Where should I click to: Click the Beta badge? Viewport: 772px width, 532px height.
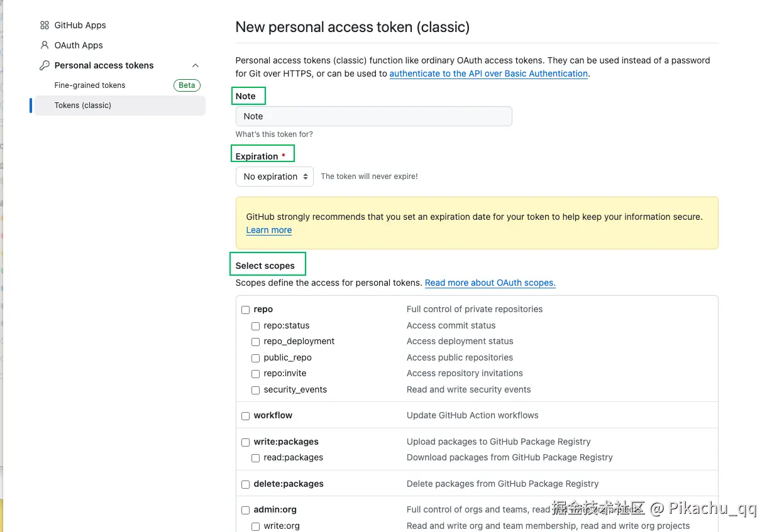pyautogui.click(x=187, y=85)
